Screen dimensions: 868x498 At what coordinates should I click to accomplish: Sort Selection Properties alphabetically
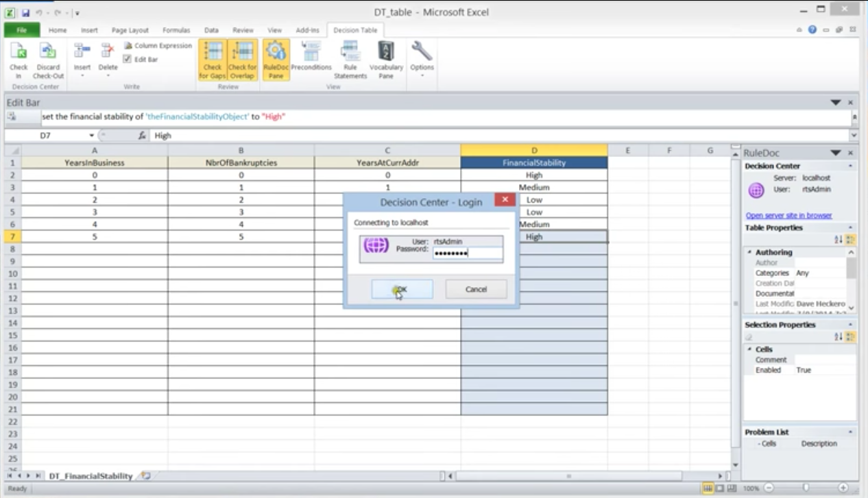[x=838, y=336]
